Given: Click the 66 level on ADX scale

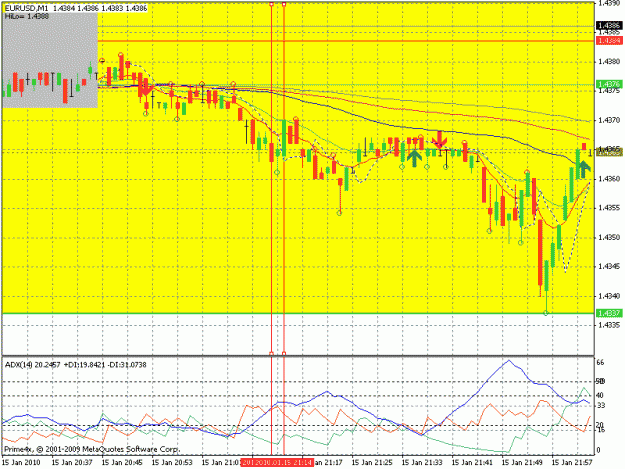Looking at the screenshot, I should pyautogui.click(x=600, y=362).
